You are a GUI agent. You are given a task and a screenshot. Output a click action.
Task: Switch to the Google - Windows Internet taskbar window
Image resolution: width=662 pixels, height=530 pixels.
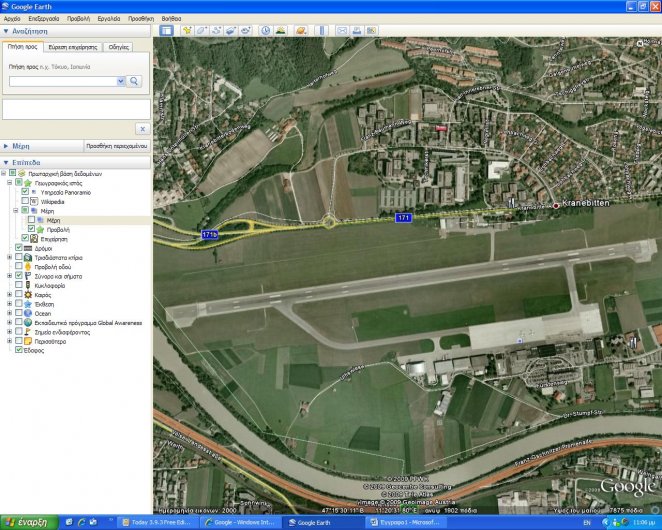240,522
